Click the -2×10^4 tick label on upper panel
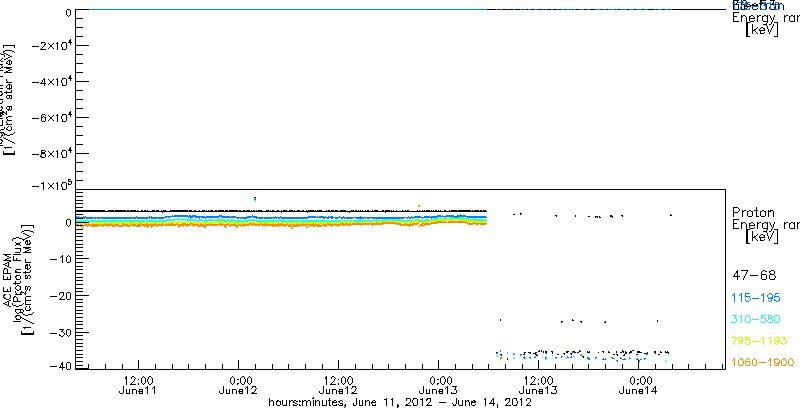 tap(51, 45)
